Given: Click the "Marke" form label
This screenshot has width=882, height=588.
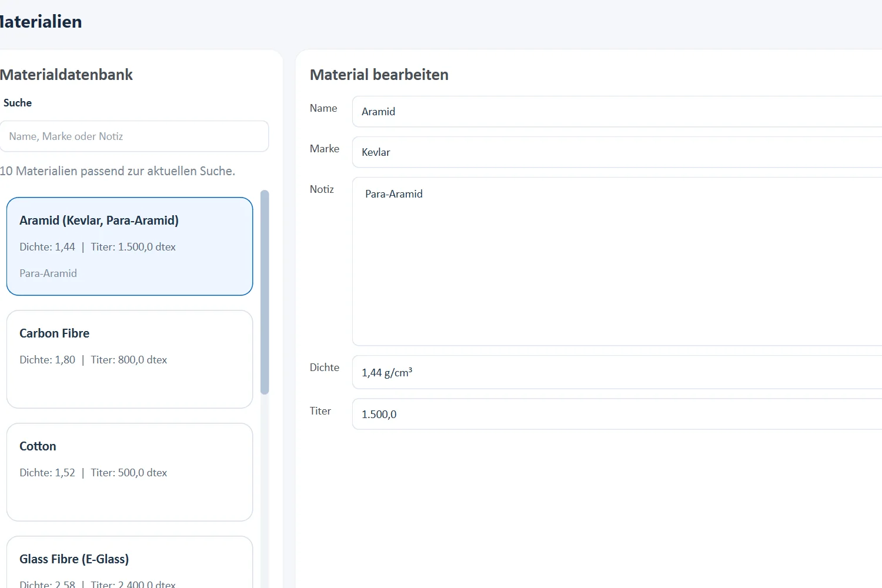Looking at the screenshot, I should [325, 149].
